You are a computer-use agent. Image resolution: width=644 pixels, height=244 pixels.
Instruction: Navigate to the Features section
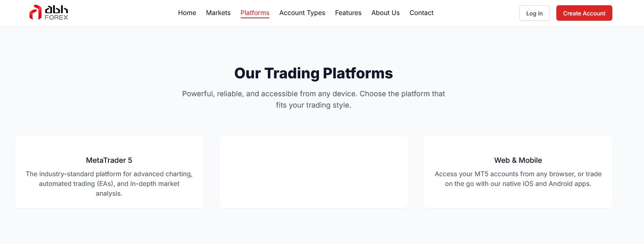coord(348,13)
